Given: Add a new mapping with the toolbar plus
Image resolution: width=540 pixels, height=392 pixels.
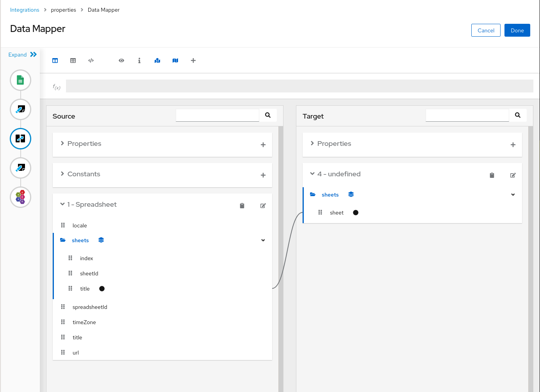Looking at the screenshot, I should pyautogui.click(x=193, y=60).
